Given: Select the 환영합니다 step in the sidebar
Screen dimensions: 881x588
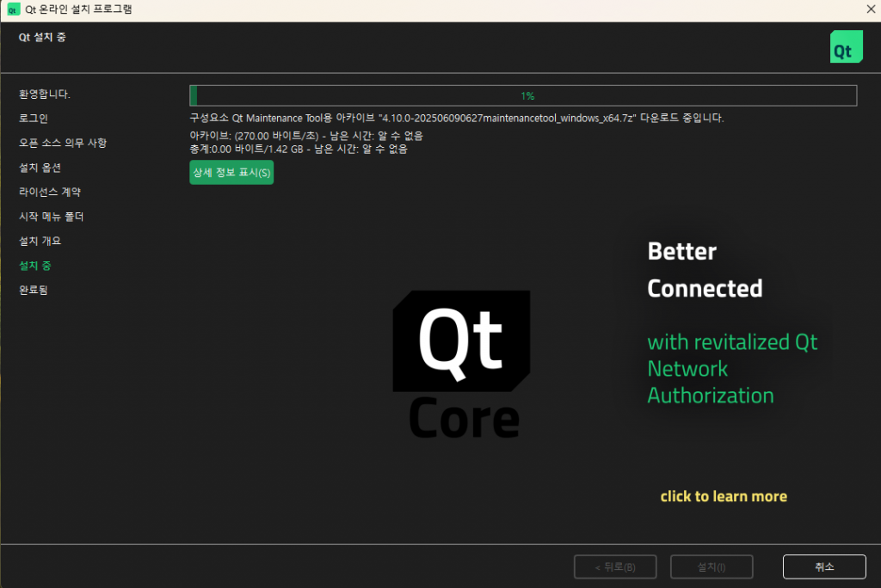Looking at the screenshot, I should click(x=45, y=94).
